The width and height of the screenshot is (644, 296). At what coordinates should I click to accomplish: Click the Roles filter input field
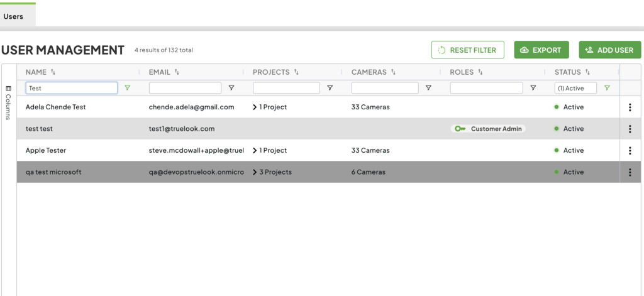(x=486, y=88)
